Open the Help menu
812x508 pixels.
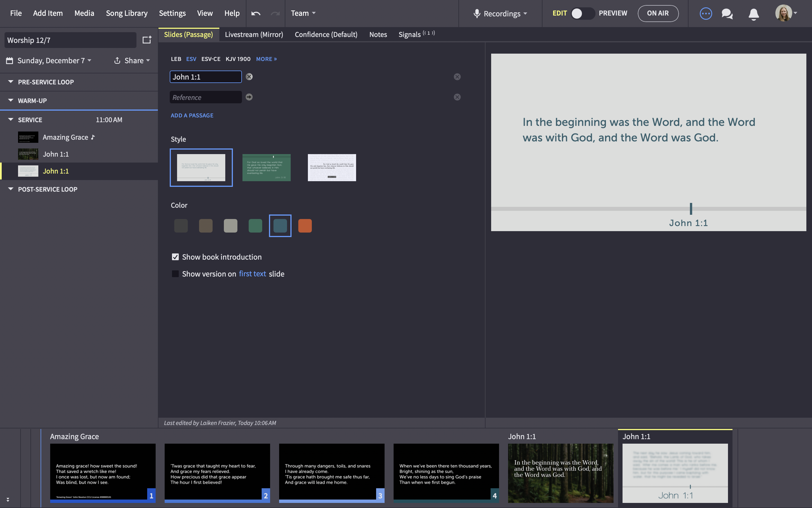[232, 13]
